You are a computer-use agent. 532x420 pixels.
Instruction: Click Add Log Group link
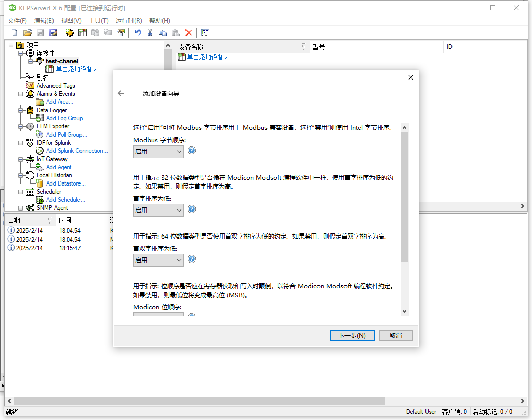point(67,118)
